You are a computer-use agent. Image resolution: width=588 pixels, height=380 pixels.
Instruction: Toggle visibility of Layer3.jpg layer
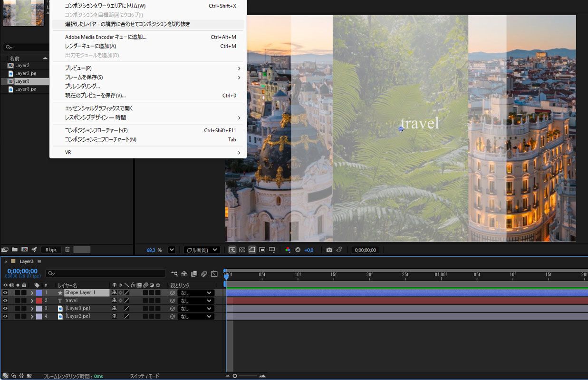click(5, 308)
